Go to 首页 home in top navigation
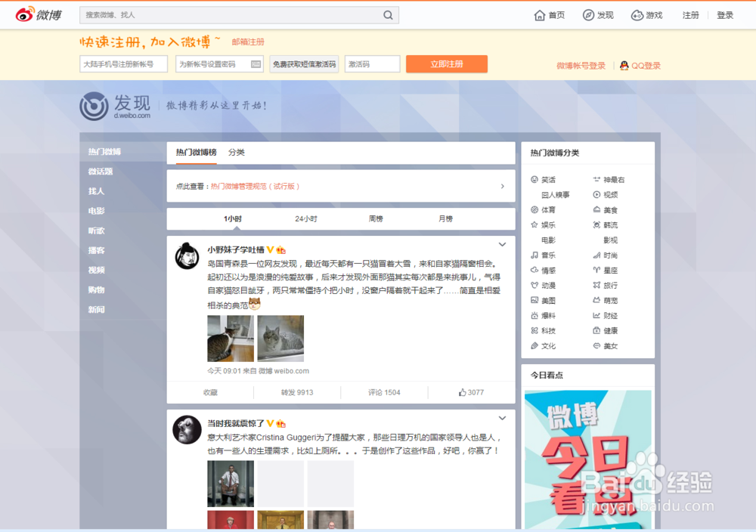Image resolution: width=756 pixels, height=532 pixels. coord(549,15)
